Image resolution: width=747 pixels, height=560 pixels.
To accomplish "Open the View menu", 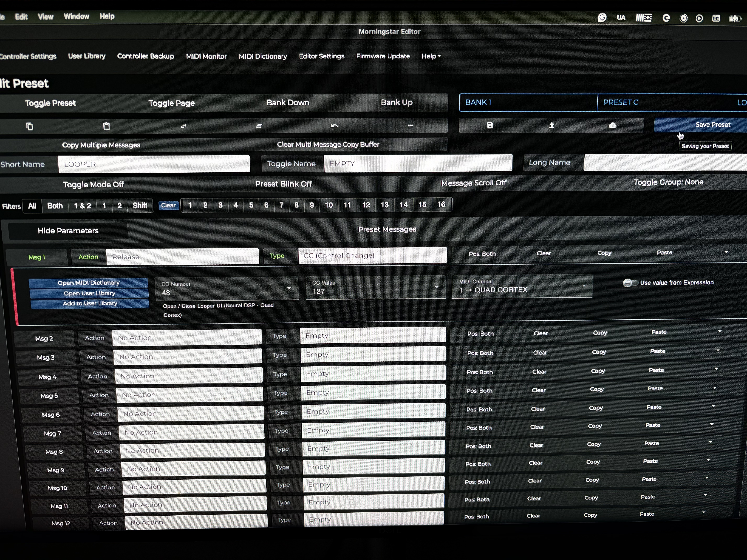I will click(x=46, y=17).
